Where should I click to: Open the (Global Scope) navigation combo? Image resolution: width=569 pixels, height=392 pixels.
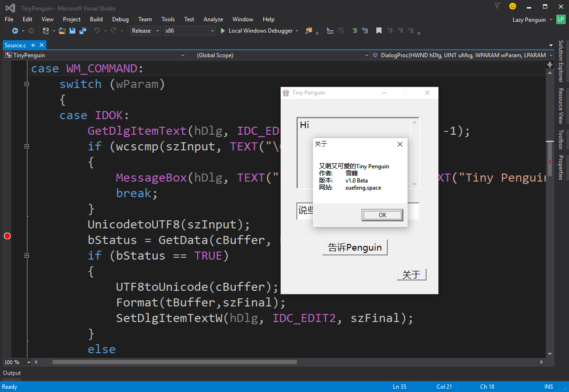278,55
